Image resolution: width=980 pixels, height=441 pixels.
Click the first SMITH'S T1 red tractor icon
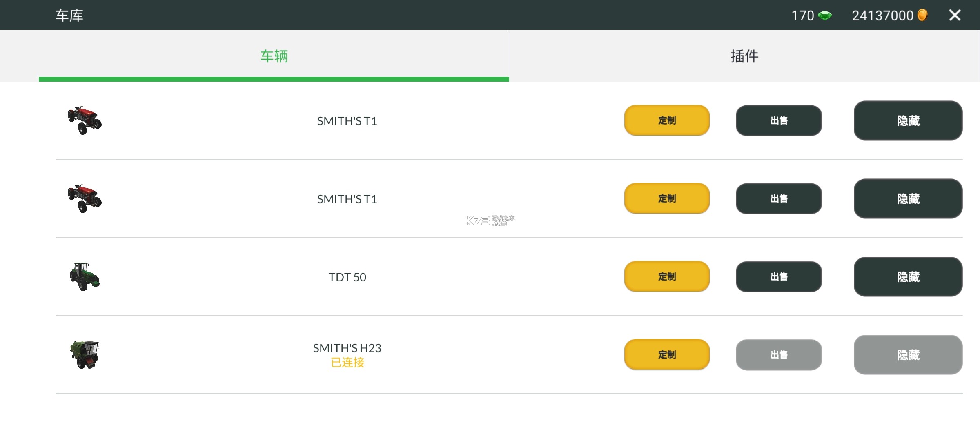click(x=85, y=120)
